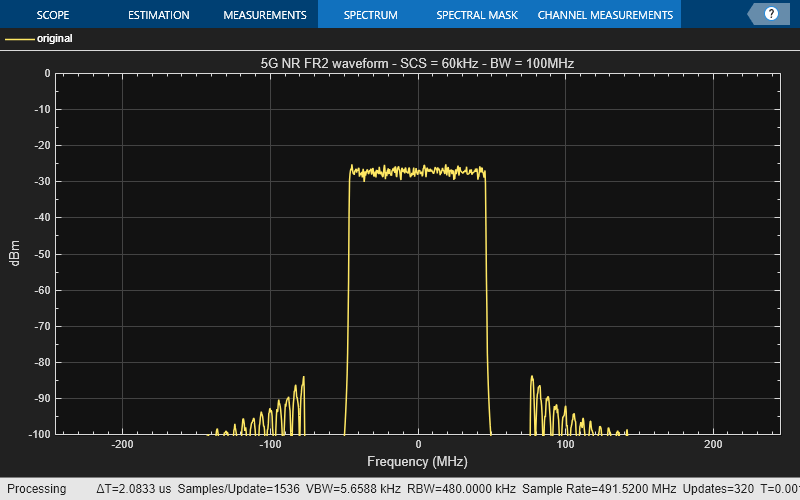This screenshot has height=500, width=800.
Task: Click the flat passband top at 0 MHz
Action: (418, 172)
